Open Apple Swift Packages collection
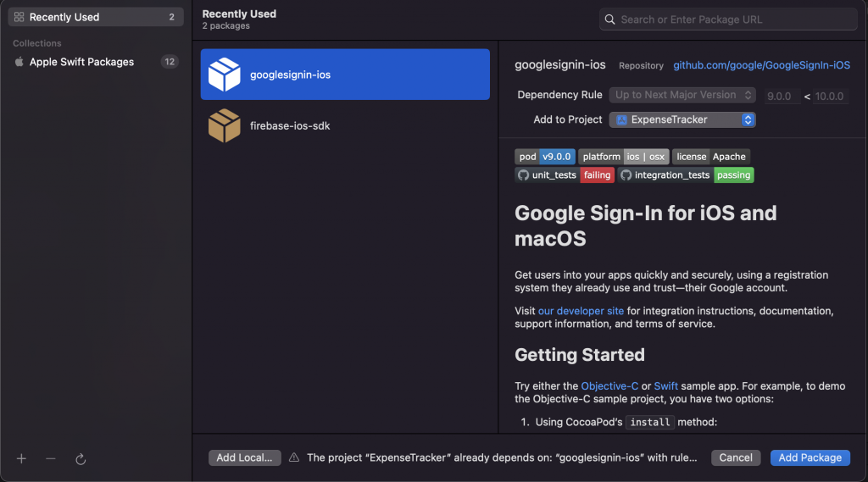Viewport: 868px width, 482px height. tap(96, 62)
